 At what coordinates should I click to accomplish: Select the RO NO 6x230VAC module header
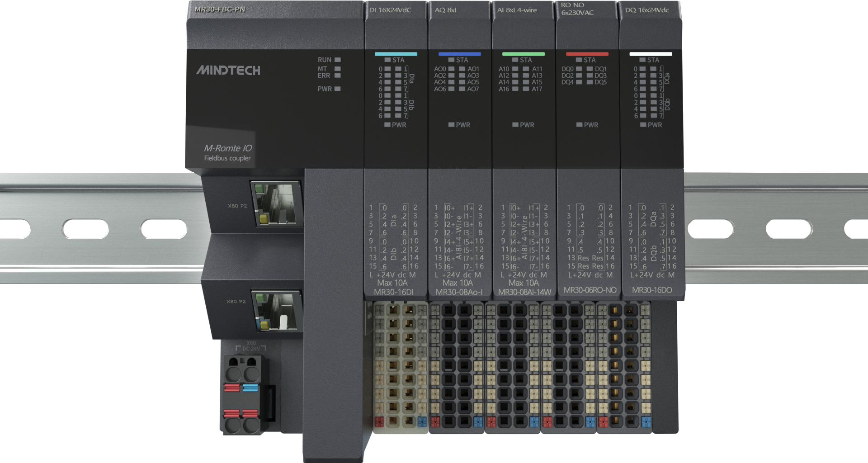coord(577,9)
